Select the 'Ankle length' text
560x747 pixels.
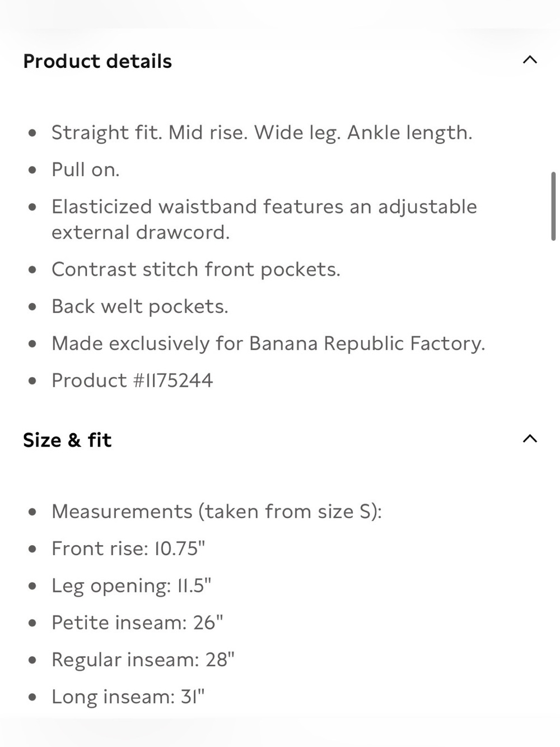tap(409, 133)
